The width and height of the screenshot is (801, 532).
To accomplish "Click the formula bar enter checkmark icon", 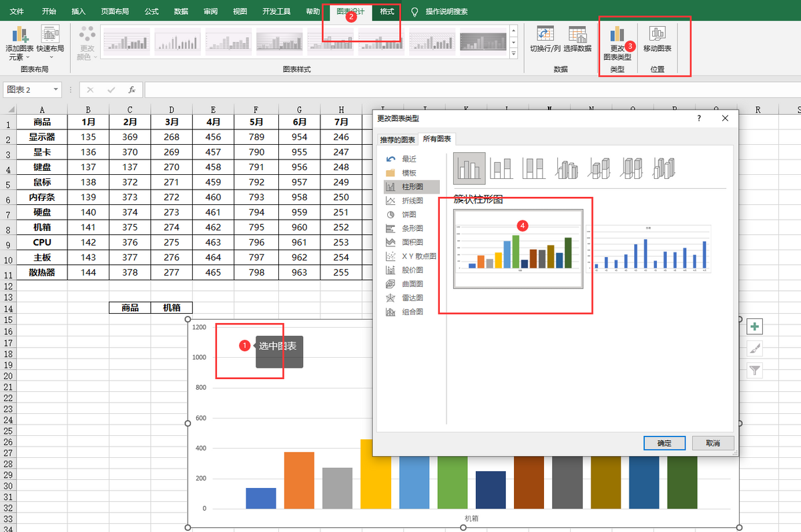I will [111, 89].
